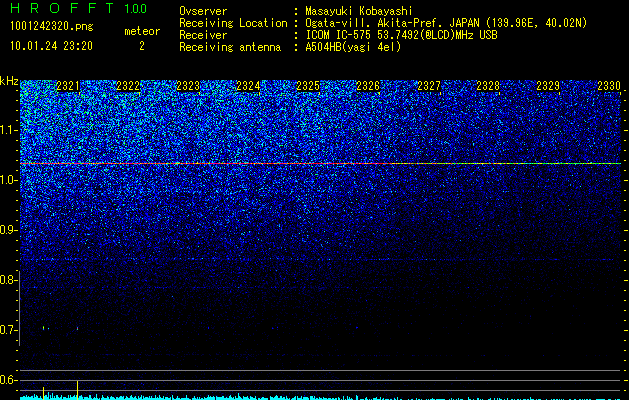Viewport: 629px width, 400px height.
Task: Click the kHz axis unit label
Action: pos(9,81)
